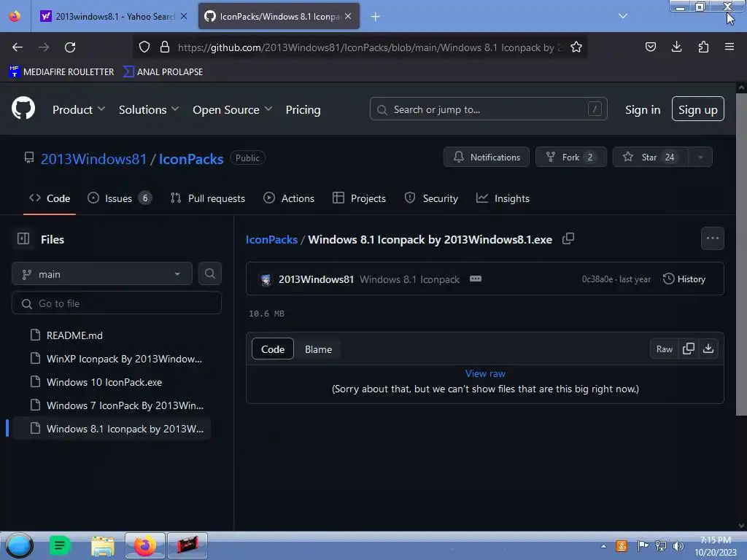Switch to Blame view
This screenshot has height=560, width=747.
point(318,349)
